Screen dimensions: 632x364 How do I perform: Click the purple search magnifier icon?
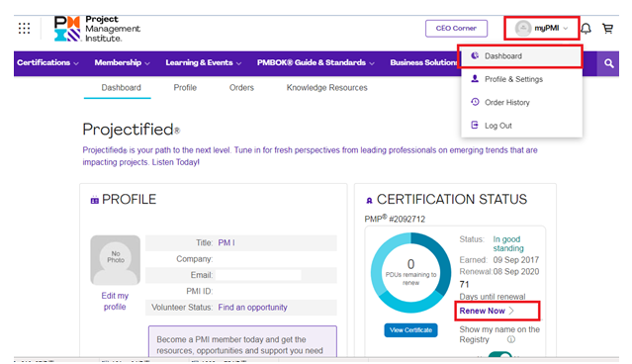pos(608,63)
